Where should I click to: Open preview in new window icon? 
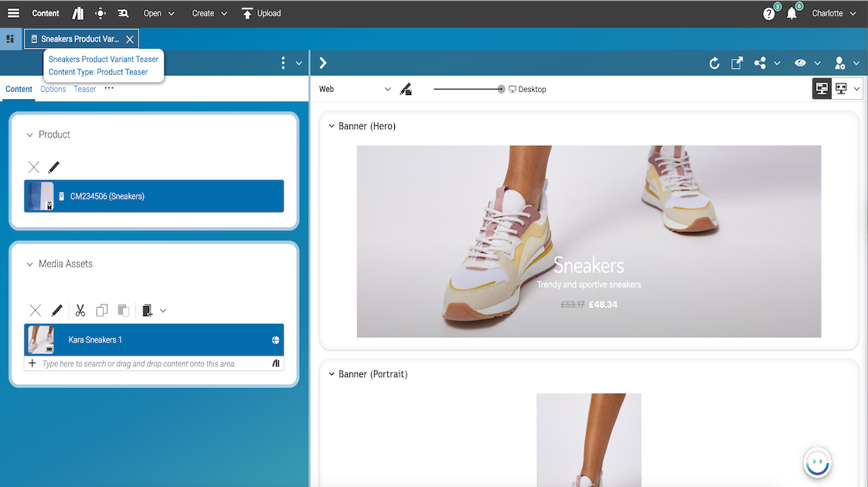coord(737,63)
